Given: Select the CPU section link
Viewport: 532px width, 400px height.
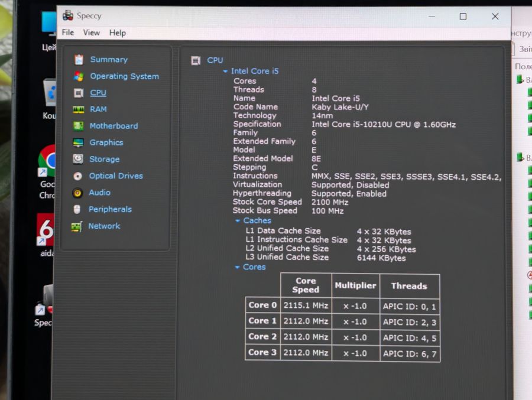Looking at the screenshot, I should [98, 93].
